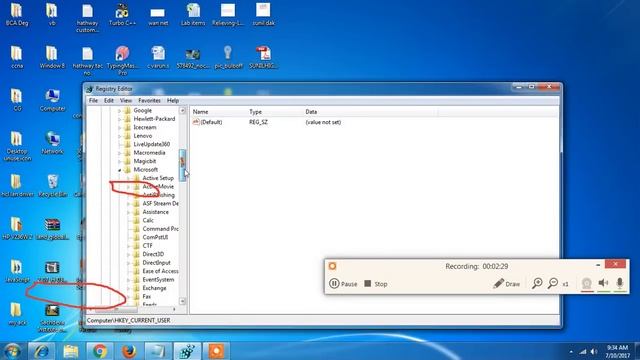Toggle the recorder webcam icon
The width and height of the screenshot is (640, 360).
click(587, 283)
